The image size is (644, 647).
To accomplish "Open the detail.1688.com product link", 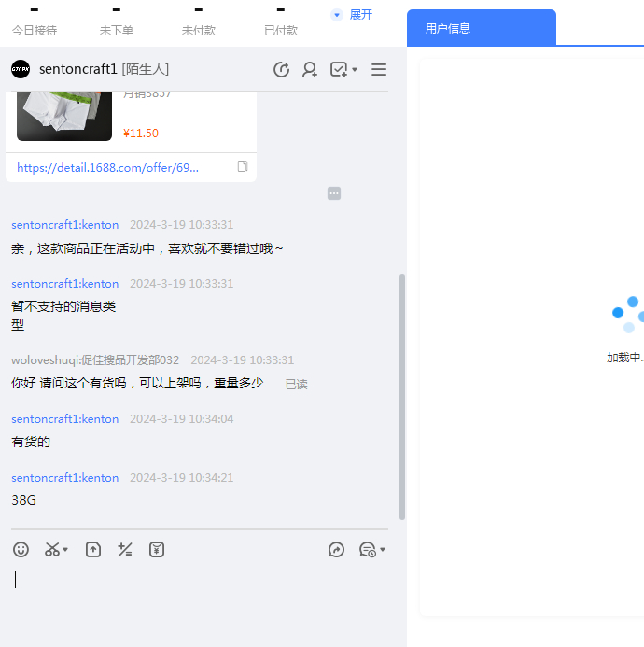I will coord(107,168).
